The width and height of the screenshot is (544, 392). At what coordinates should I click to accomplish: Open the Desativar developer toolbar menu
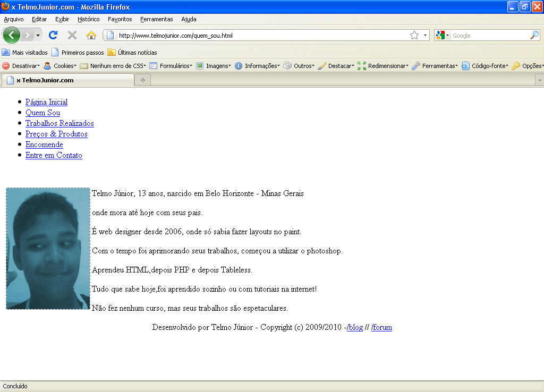tap(21, 65)
